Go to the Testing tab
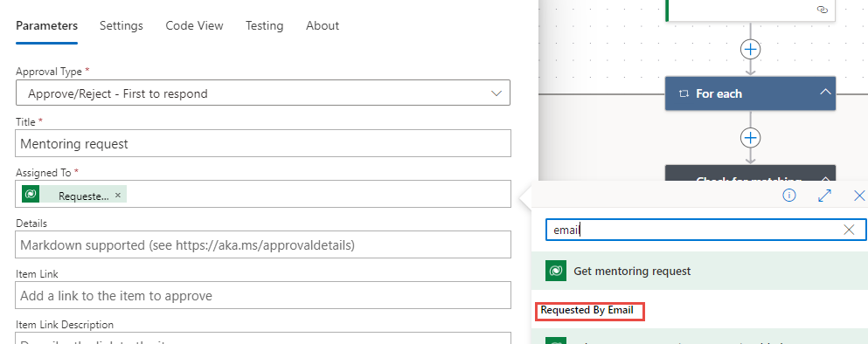 pyautogui.click(x=265, y=26)
